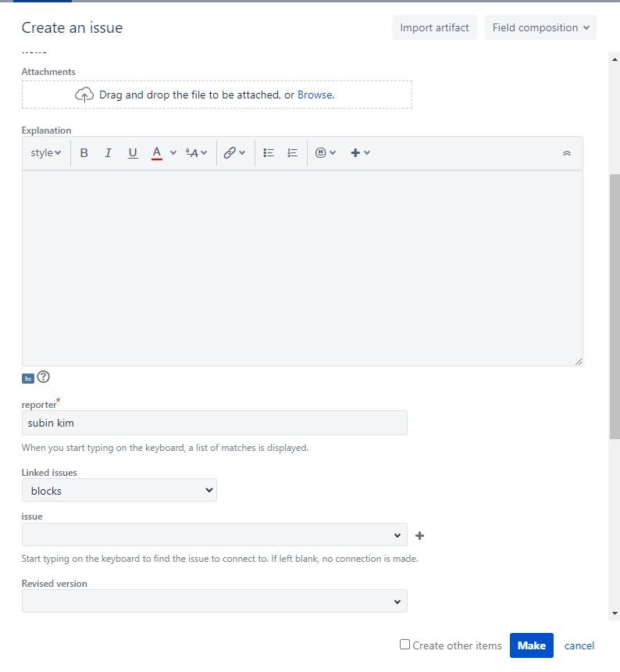
Task: Click the Make button
Action: tap(531, 645)
